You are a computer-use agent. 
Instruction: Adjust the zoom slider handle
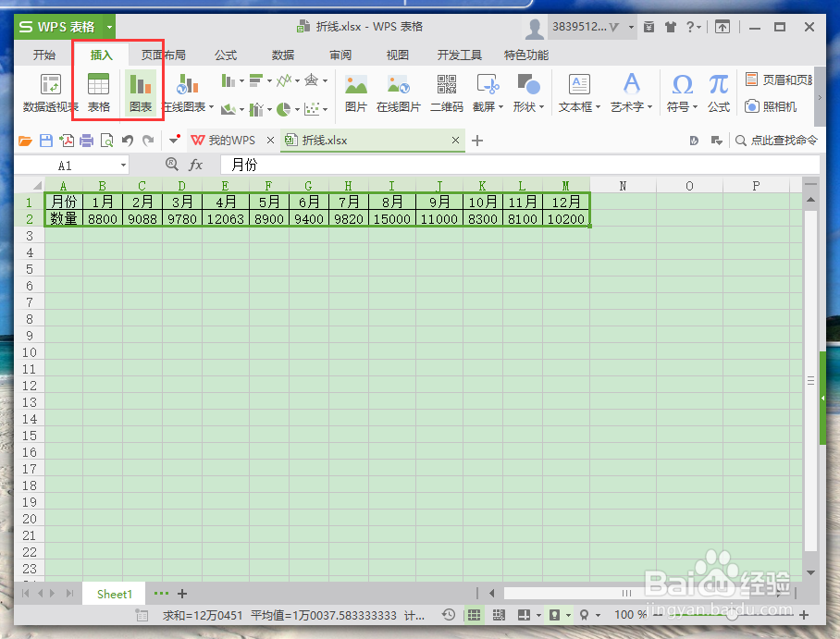pyautogui.click(x=732, y=616)
